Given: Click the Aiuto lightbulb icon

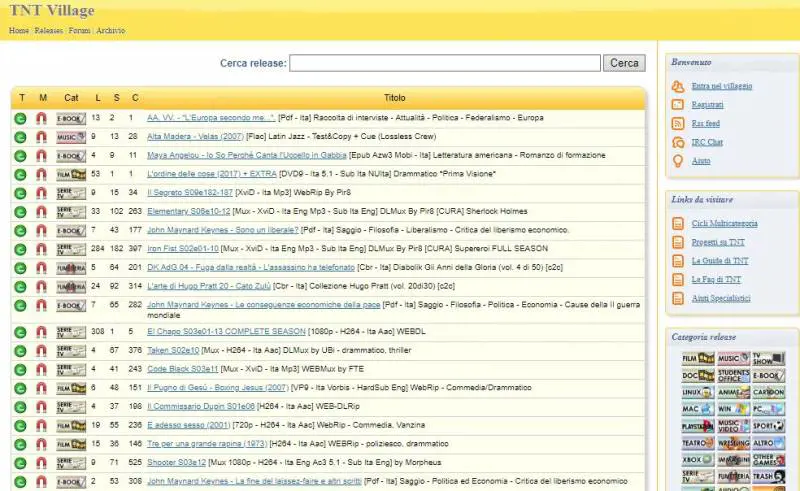Looking at the screenshot, I should coord(678,161).
